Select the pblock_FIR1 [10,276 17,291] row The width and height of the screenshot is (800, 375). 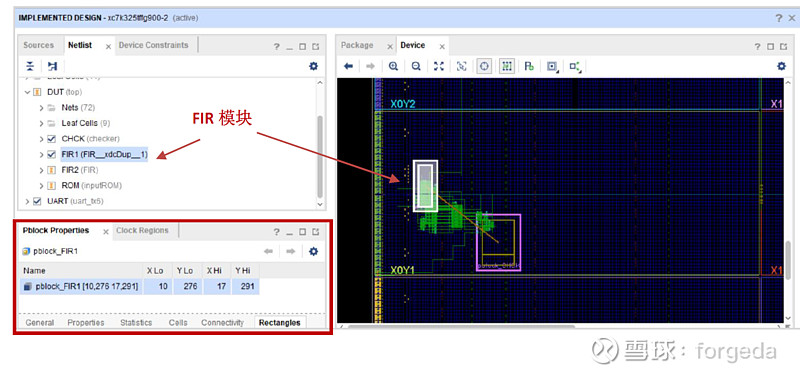[139, 287]
